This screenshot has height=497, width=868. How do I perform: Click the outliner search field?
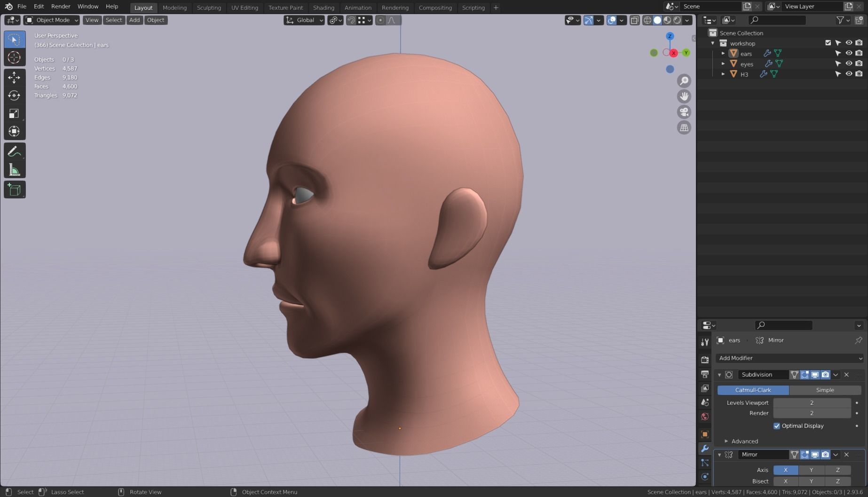click(x=777, y=20)
